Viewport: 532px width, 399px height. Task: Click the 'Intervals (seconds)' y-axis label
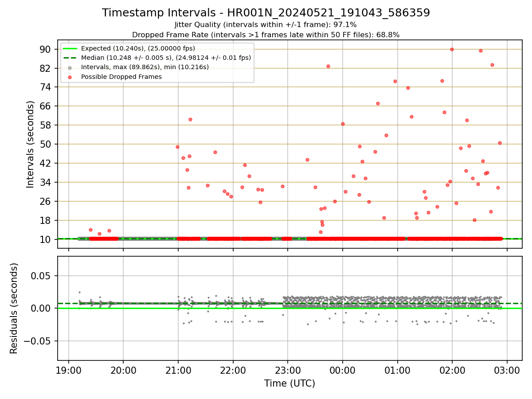[31, 144]
